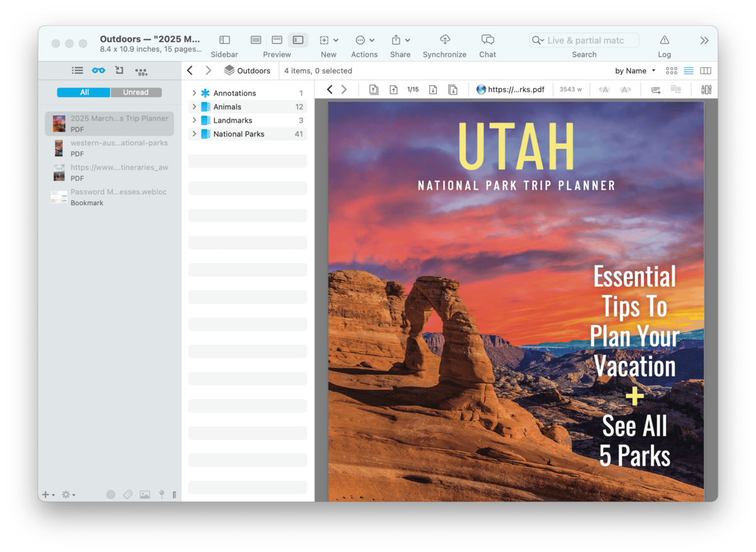Select the Reading List glasses icon
The width and height of the screenshot is (756, 552).
pyautogui.click(x=98, y=71)
